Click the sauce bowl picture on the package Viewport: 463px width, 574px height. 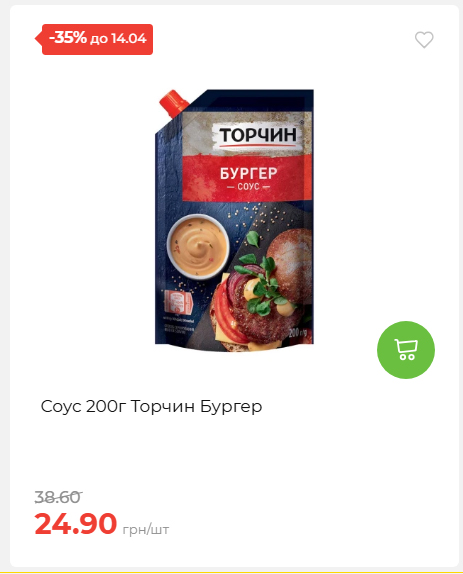coord(198,247)
